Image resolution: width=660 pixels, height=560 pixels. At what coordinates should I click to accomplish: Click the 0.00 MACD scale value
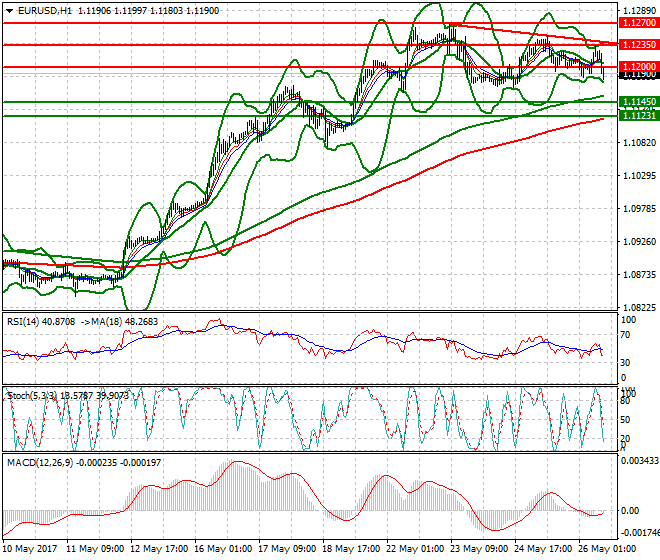pyautogui.click(x=630, y=511)
